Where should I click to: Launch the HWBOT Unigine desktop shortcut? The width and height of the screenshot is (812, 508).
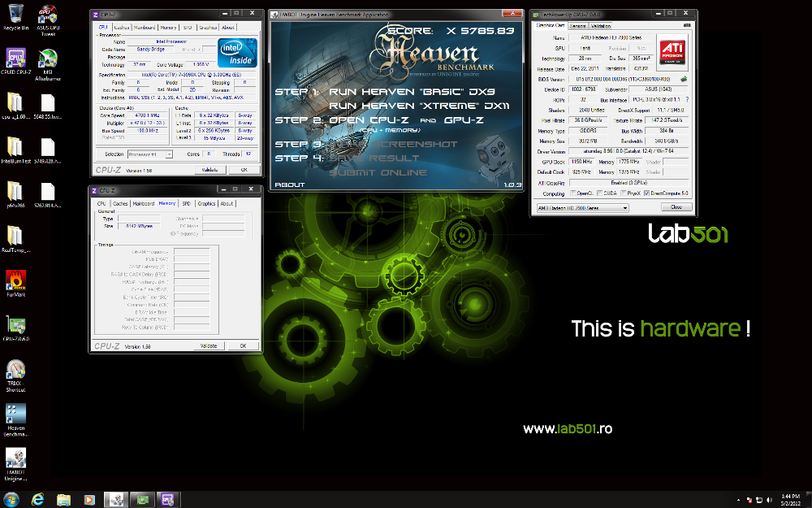[15, 464]
